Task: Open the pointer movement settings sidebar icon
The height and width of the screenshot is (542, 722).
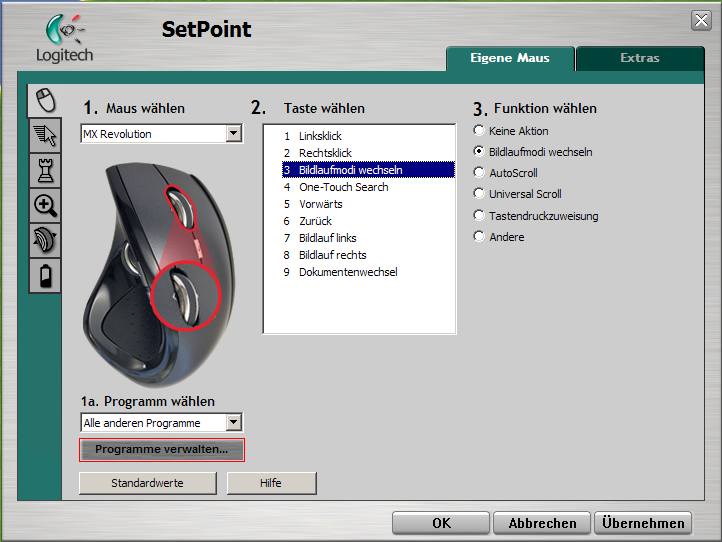Action: click(45, 135)
